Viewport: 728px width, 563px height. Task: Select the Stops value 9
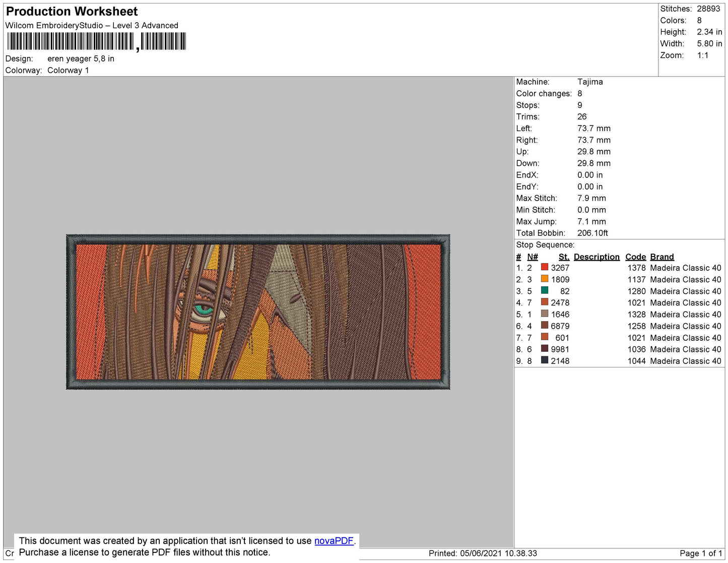(580, 105)
